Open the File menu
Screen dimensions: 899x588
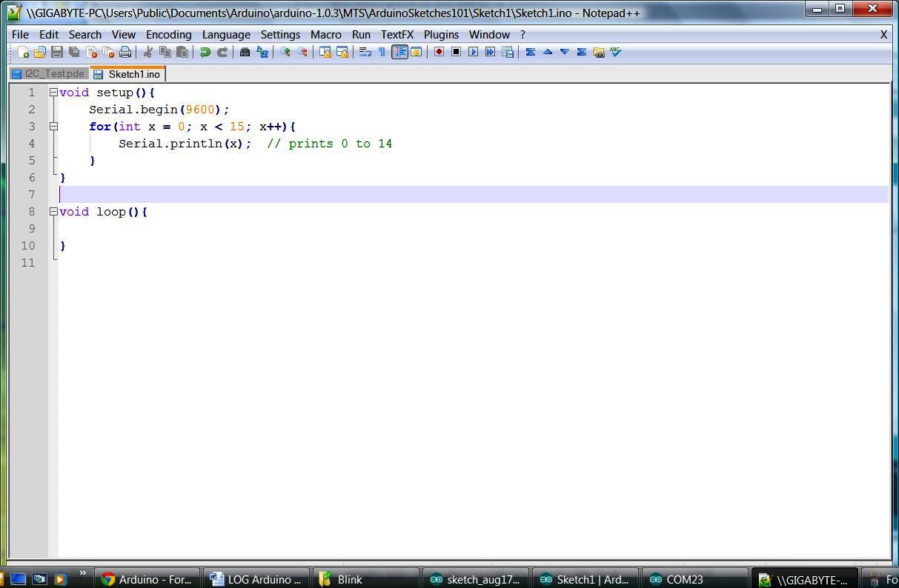pos(20,35)
